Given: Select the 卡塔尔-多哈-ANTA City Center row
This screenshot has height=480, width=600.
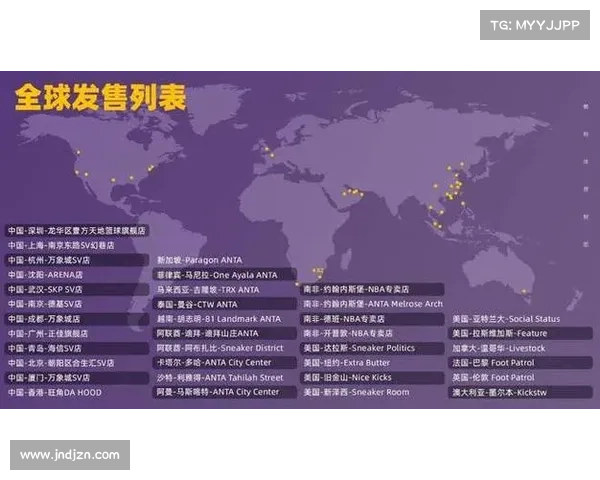Looking at the screenshot, I should (x=225, y=363).
